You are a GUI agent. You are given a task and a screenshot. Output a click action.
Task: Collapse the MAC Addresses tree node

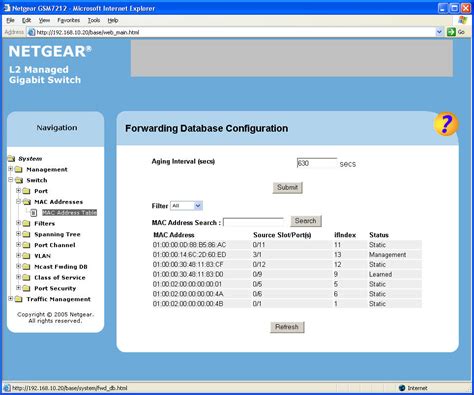[19, 201]
